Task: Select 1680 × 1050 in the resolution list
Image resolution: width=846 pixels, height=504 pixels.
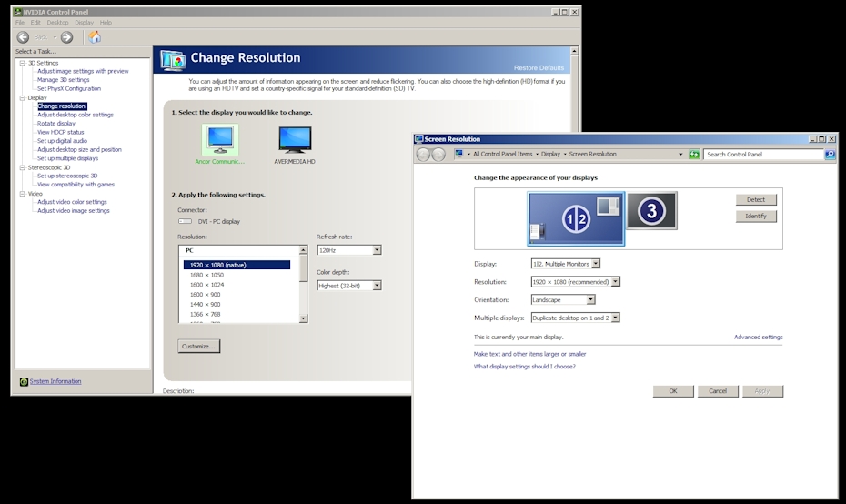Action: pyautogui.click(x=206, y=275)
